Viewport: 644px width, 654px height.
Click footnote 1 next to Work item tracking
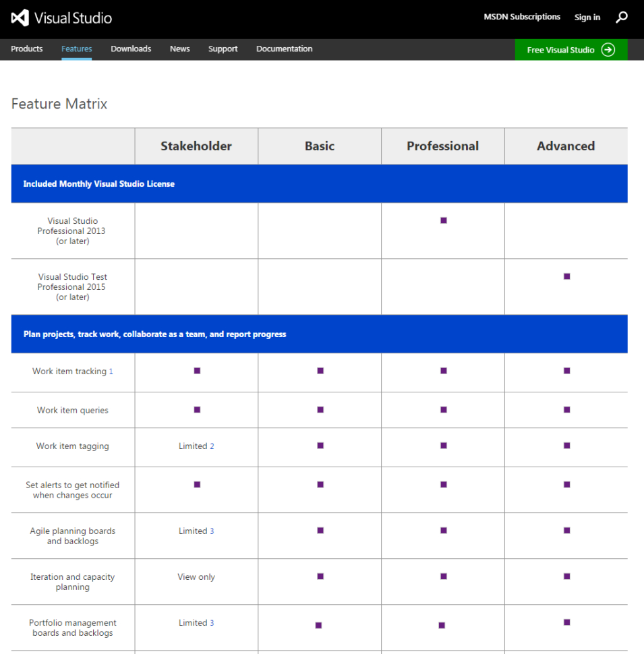coord(113,371)
